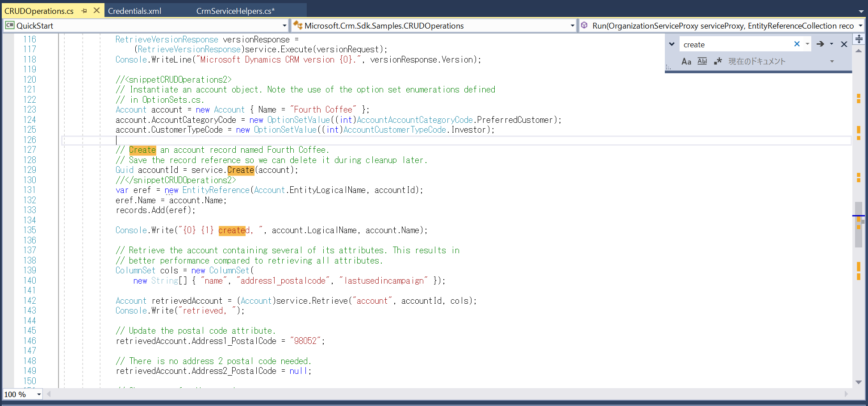Switch to the Credentials.xml tab
This screenshot has height=406, width=868.
tap(134, 10)
